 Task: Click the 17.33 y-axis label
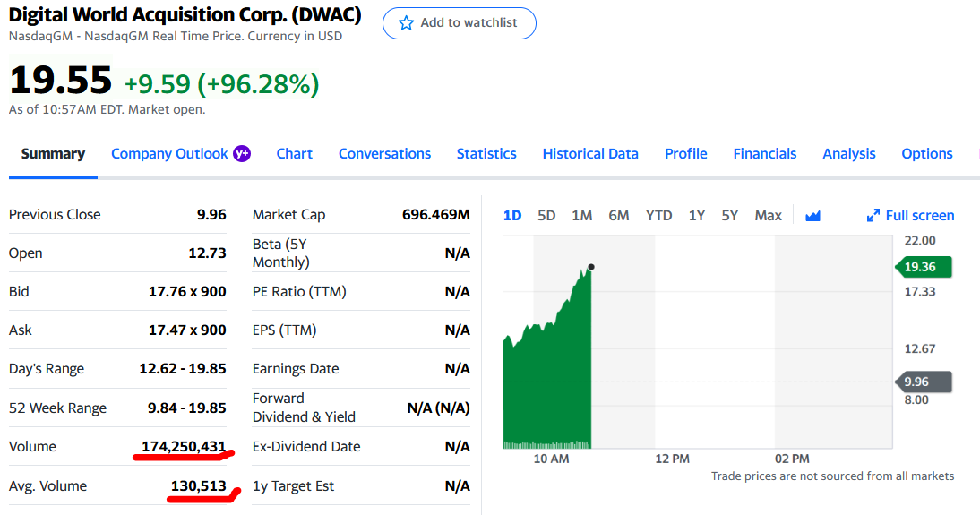pyautogui.click(x=920, y=292)
